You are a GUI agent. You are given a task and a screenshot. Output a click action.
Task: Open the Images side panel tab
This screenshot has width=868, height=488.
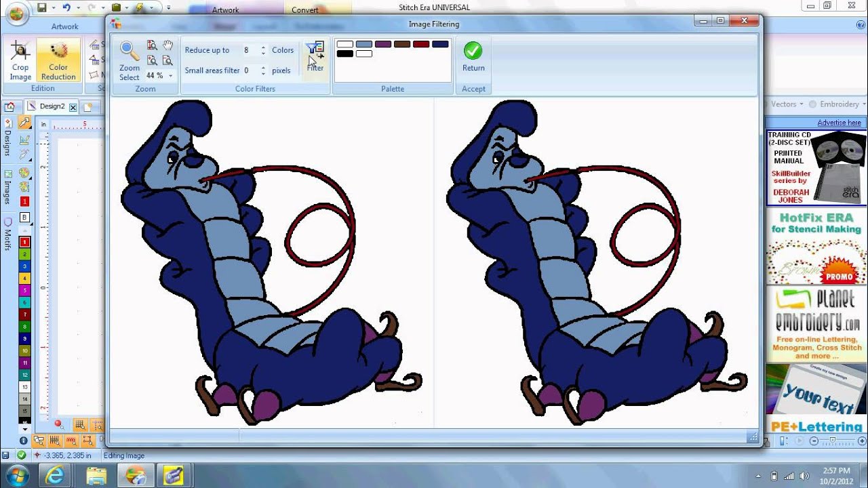click(7, 188)
